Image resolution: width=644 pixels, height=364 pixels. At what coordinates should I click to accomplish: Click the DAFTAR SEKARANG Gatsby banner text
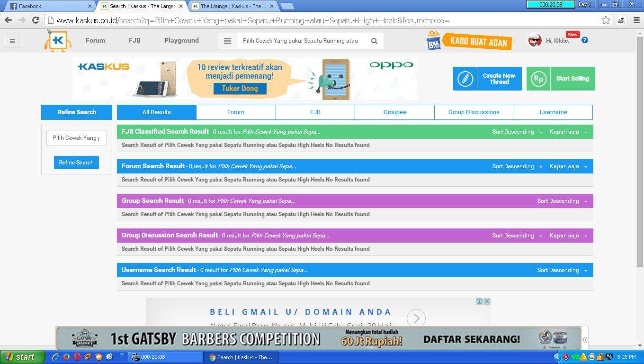pos(472,339)
